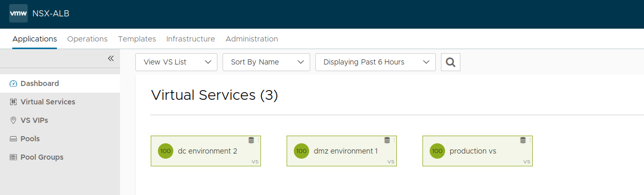Click the Virtual Services sidebar icon
The width and height of the screenshot is (644, 195).
click(13, 102)
